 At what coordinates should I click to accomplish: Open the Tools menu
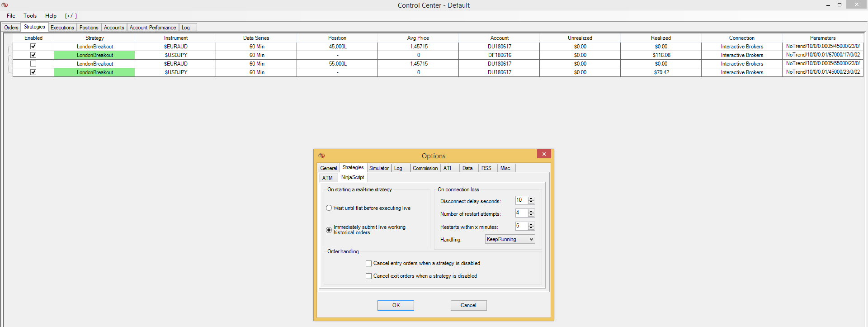[x=30, y=16]
